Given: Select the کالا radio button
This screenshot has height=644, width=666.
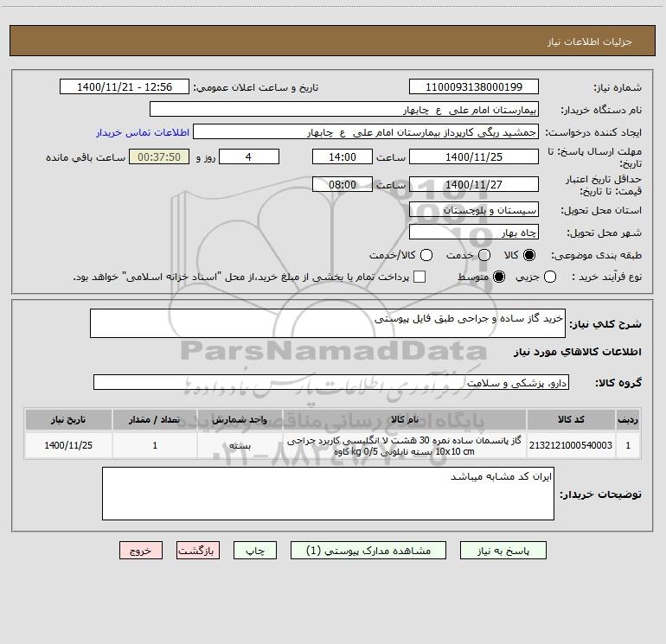Looking at the screenshot, I should 529,255.
